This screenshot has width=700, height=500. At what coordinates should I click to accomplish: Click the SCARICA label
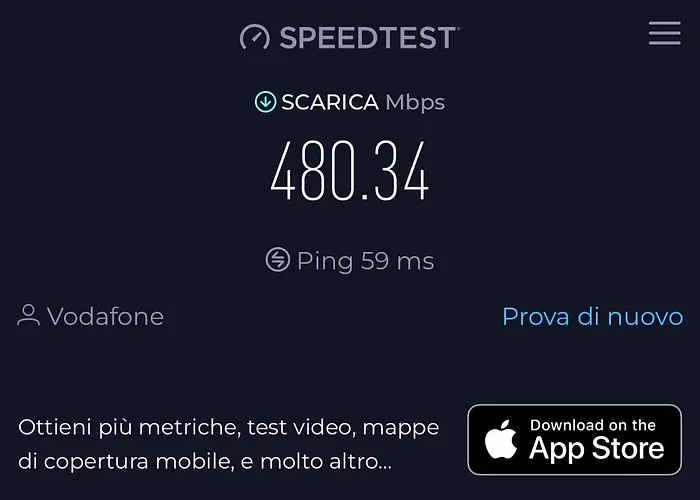330,102
